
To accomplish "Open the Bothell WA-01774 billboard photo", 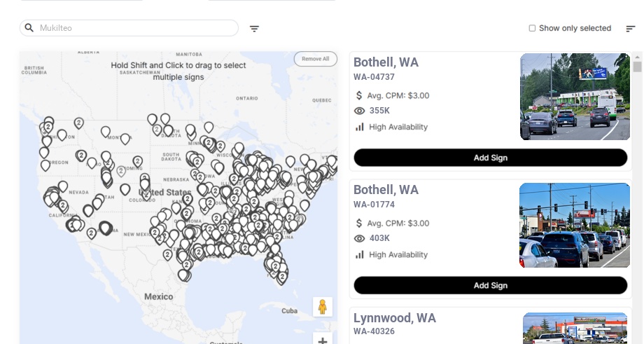I will click(575, 225).
